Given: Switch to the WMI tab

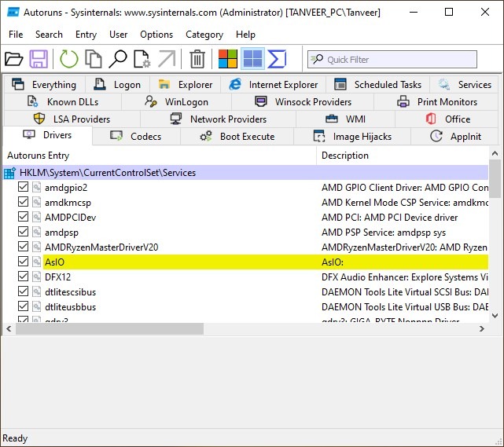Looking at the screenshot, I should pyautogui.click(x=345, y=119).
